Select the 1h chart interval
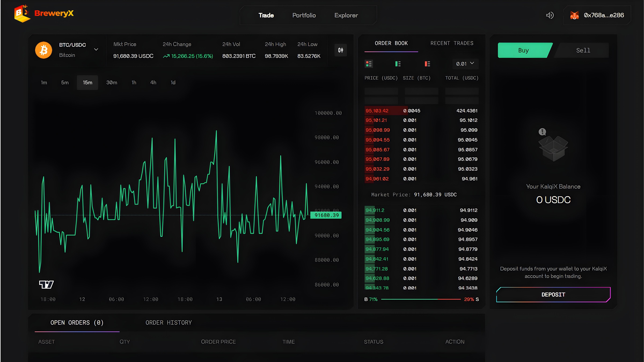Image resolution: width=644 pixels, height=362 pixels. [134, 82]
